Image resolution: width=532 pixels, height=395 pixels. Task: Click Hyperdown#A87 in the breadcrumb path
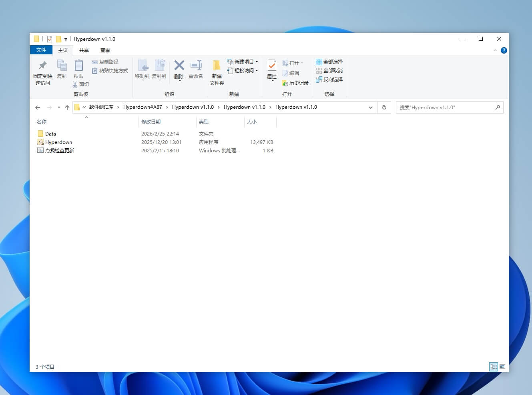tap(143, 107)
